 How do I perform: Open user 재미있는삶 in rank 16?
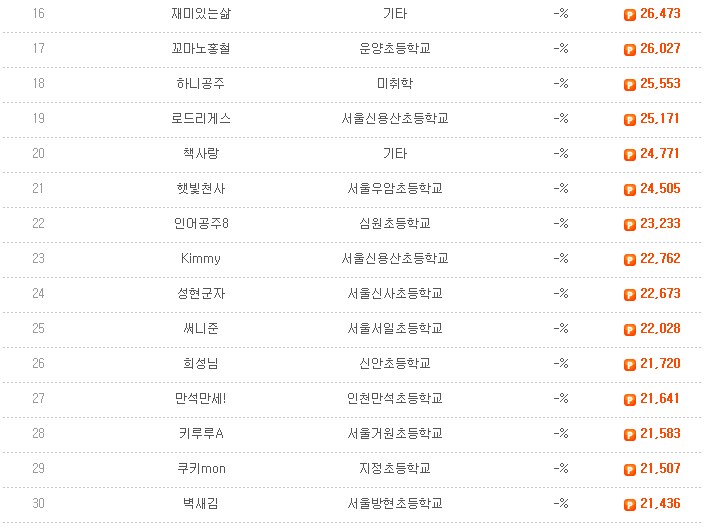(201, 14)
